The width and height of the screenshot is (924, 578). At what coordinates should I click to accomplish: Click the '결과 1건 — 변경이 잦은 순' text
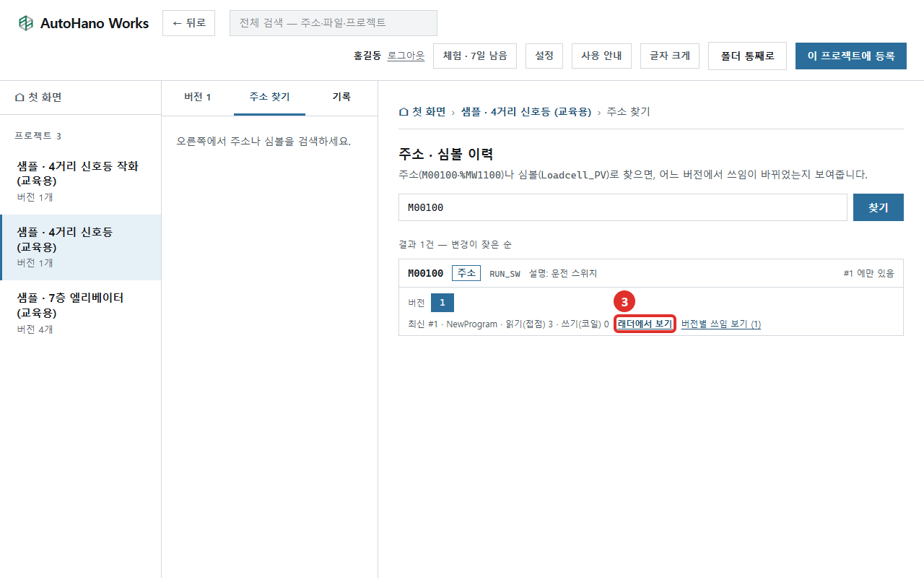tap(455, 244)
